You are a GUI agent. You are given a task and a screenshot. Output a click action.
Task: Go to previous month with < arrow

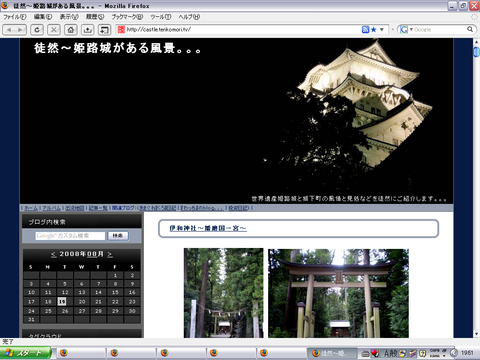pyautogui.click(x=53, y=255)
